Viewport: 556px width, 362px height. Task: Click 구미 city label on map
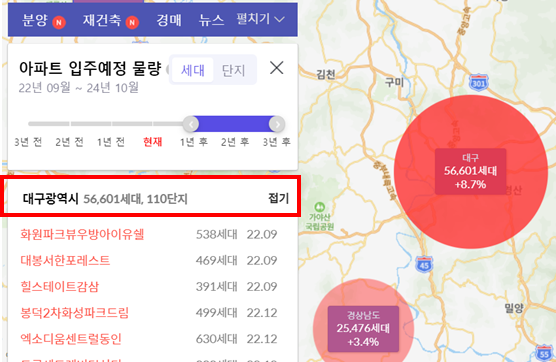[x=394, y=82]
